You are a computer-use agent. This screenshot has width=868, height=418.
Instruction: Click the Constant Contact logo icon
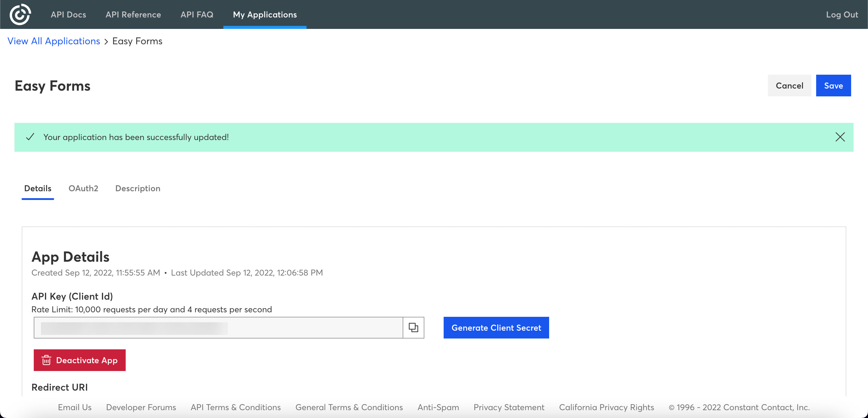[x=20, y=14]
